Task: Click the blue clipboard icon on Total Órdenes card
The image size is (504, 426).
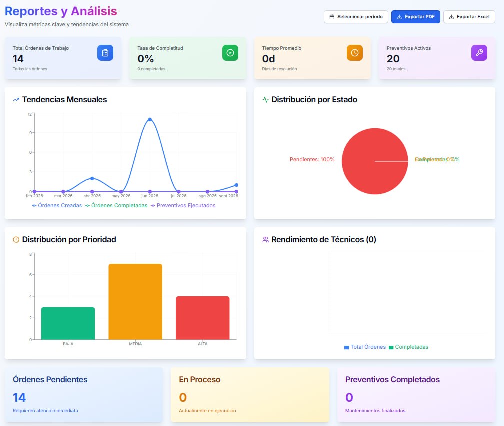Action: pyautogui.click(x=105, y=53)
